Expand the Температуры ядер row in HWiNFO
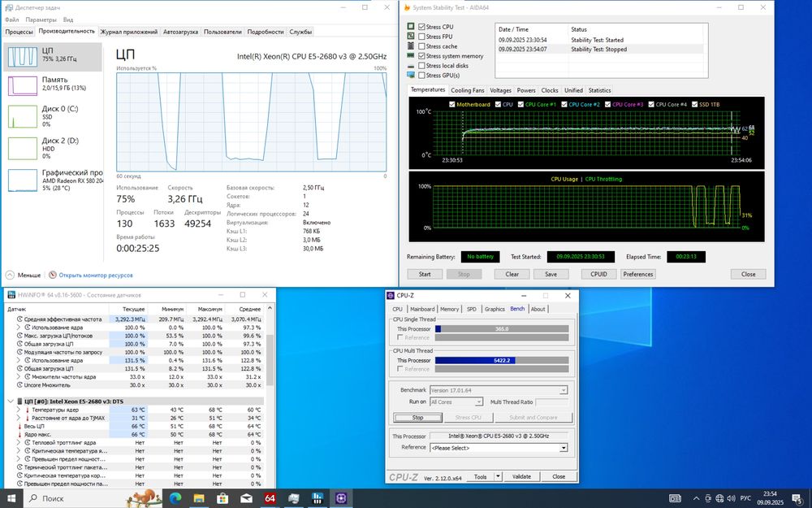This screenshot has width=812, height=508. click(x=19, y=410)
